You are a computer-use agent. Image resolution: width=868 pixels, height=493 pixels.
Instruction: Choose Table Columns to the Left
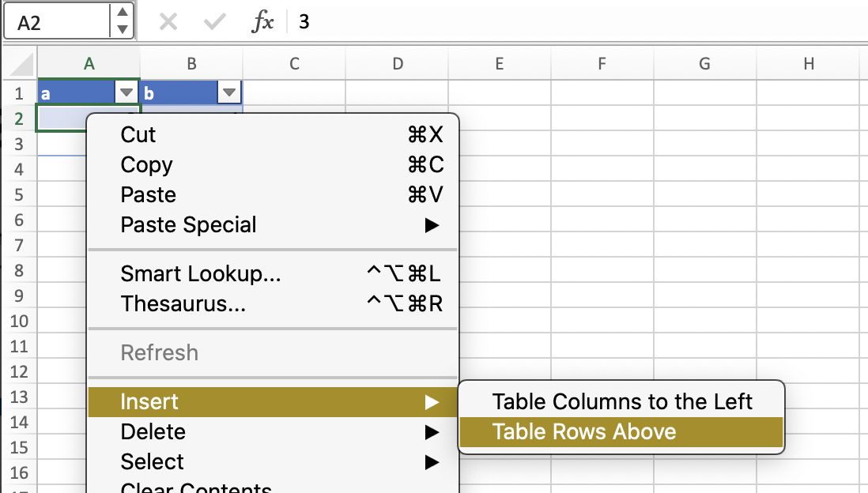tap(620, 401)
